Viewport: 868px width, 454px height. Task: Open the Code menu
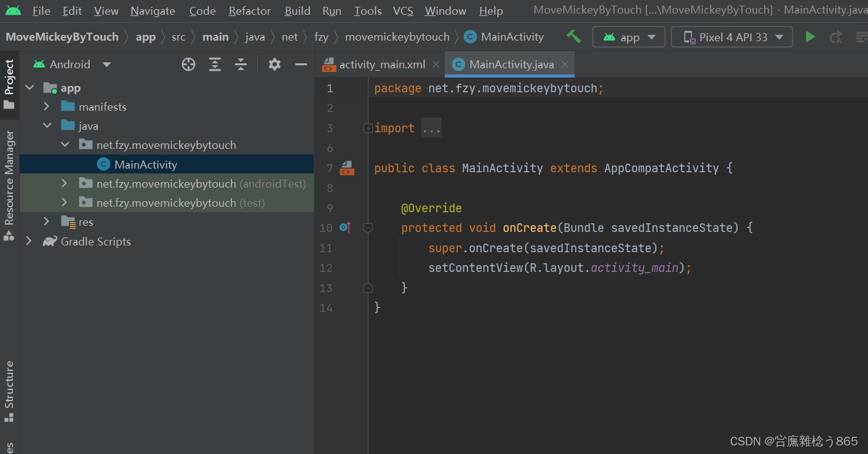tap(202, 11)
